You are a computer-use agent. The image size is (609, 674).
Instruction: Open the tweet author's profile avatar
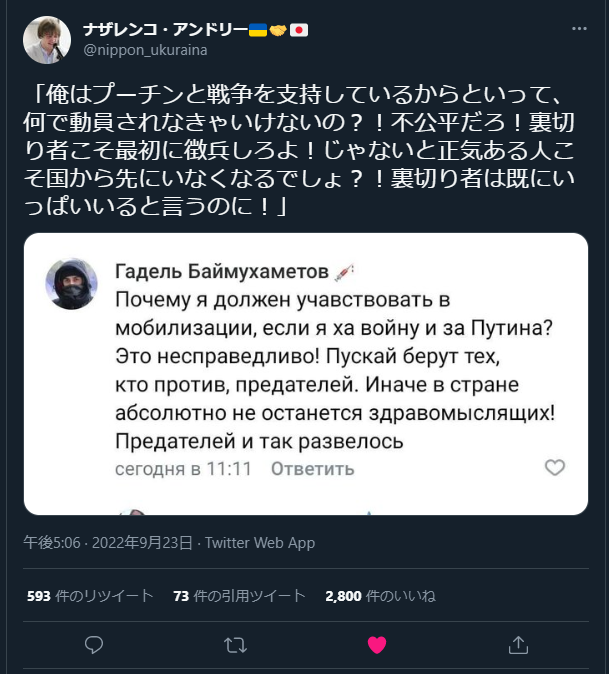coord(46,40)
